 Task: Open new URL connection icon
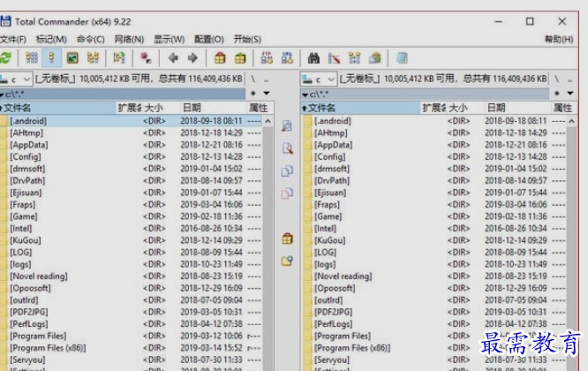[x=287, y=57]
